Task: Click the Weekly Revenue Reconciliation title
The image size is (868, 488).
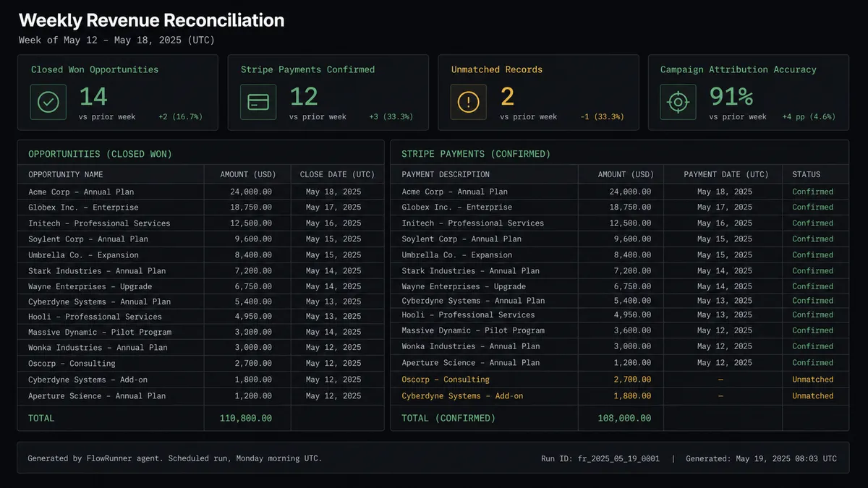Action: (151, 20)
